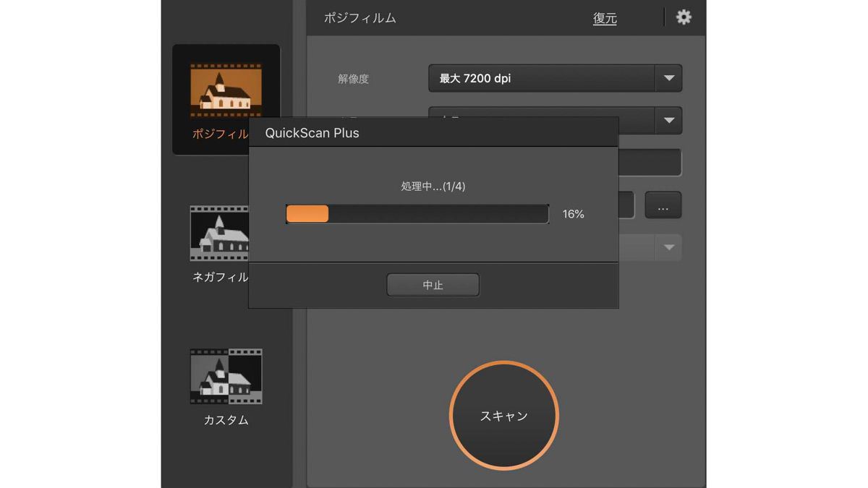Expand the dropdown below the resolution setting
Viewport: 868px width, 488px height.
669,121
